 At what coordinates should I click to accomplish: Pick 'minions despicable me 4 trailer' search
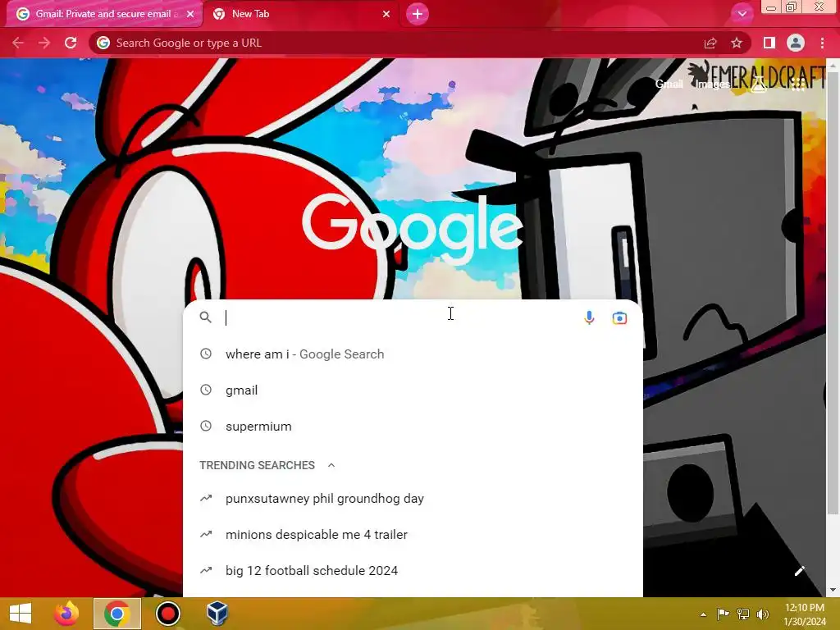413,535
